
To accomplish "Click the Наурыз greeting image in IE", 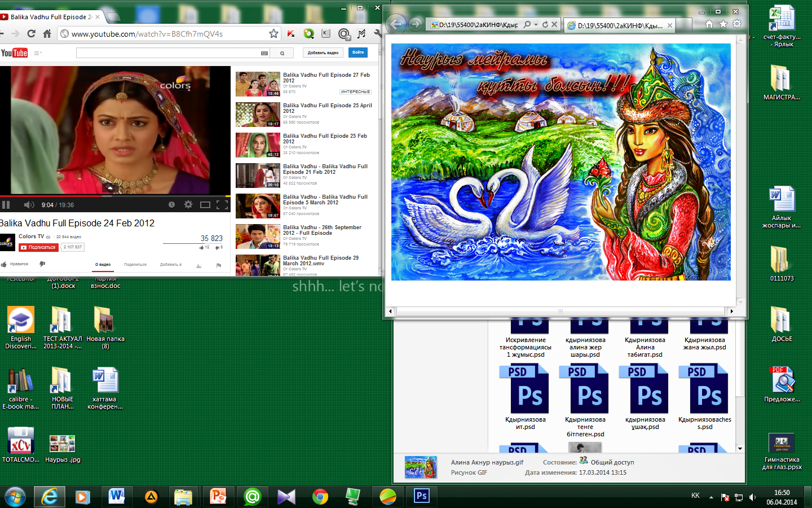I will tap(561, 162).
